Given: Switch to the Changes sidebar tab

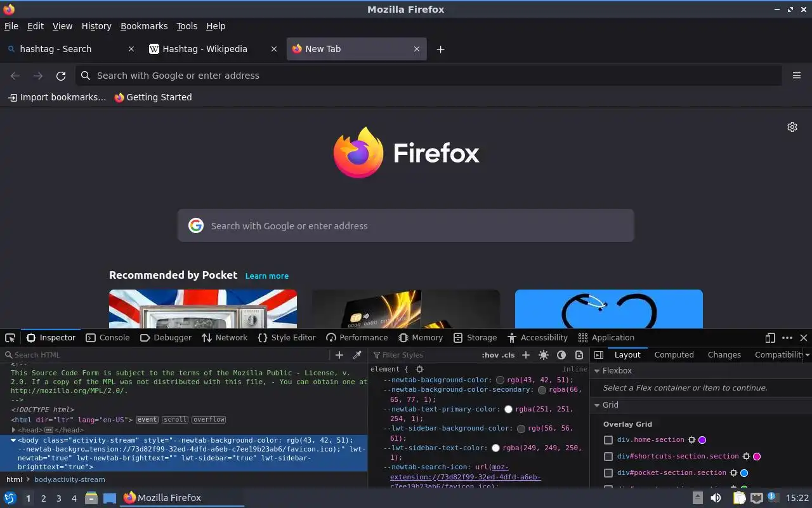Looking at the screenshot, I should [x=724, y=355].
